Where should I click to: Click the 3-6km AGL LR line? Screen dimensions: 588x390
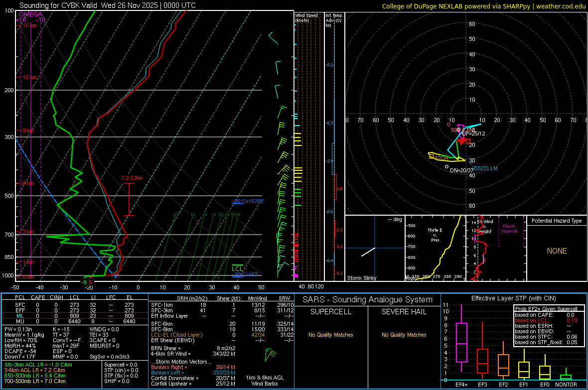click(x=35, y=370)
